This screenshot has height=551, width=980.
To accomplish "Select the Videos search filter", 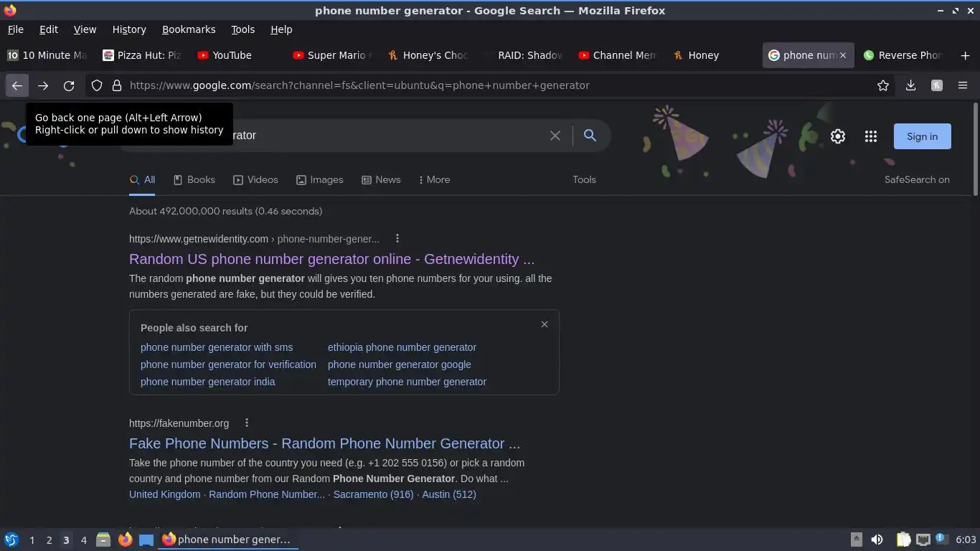I will [255, 179].
